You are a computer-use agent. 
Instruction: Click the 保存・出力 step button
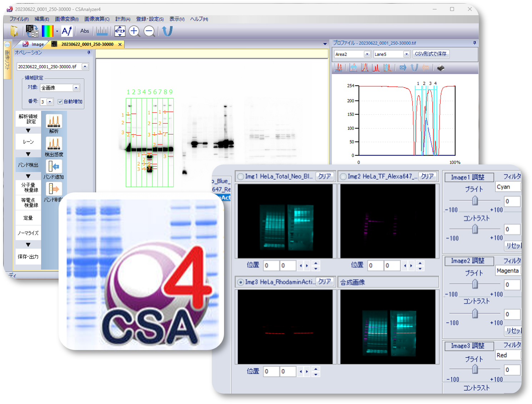pos(28,256)
